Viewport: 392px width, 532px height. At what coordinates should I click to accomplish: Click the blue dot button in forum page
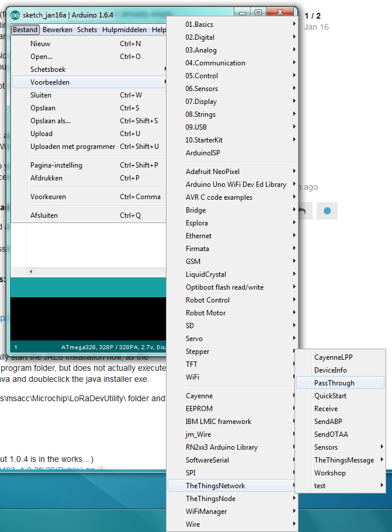coord(327,211)
